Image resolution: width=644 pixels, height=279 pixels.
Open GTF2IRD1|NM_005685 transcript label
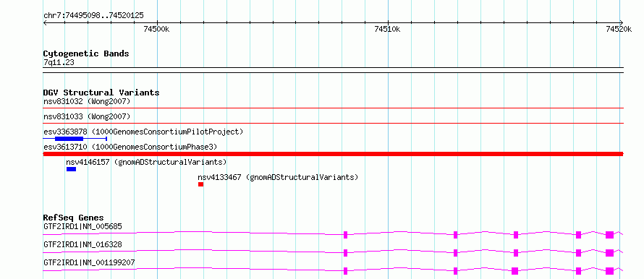point(82,226)
